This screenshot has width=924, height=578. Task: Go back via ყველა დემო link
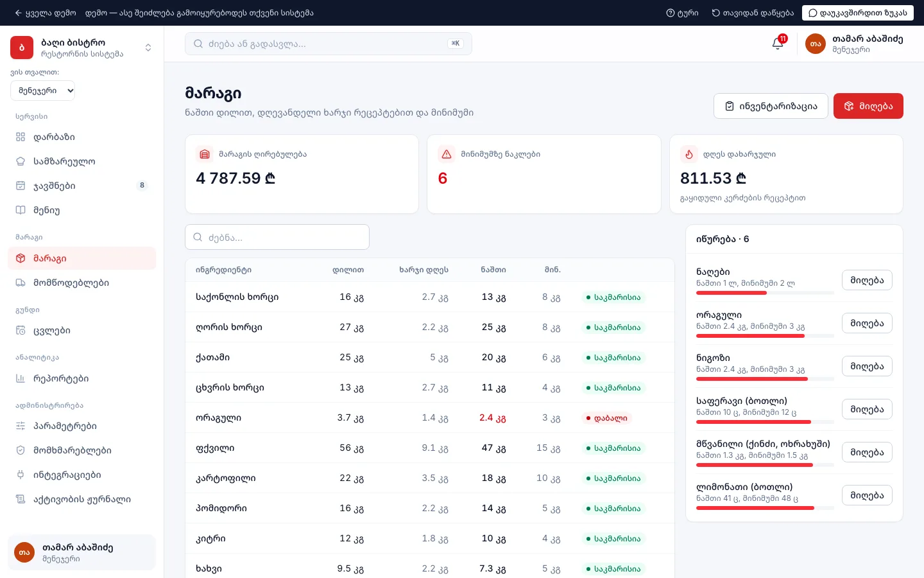click(x=46, y=13)
